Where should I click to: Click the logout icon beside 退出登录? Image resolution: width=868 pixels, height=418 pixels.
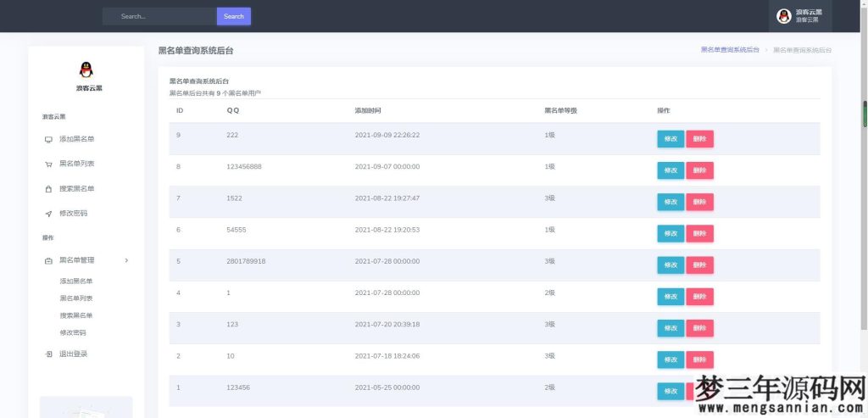(x=48, y=354)
